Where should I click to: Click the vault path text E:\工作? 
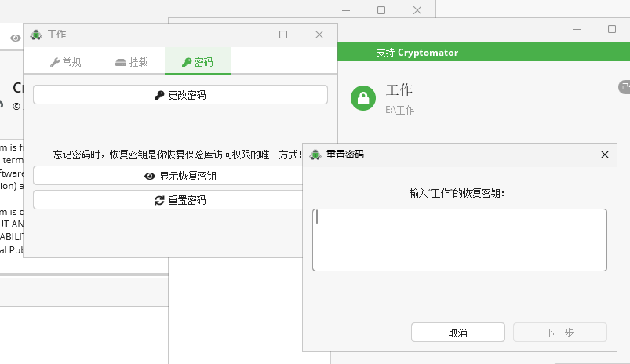pyautogui.click(x=400, y=110)
